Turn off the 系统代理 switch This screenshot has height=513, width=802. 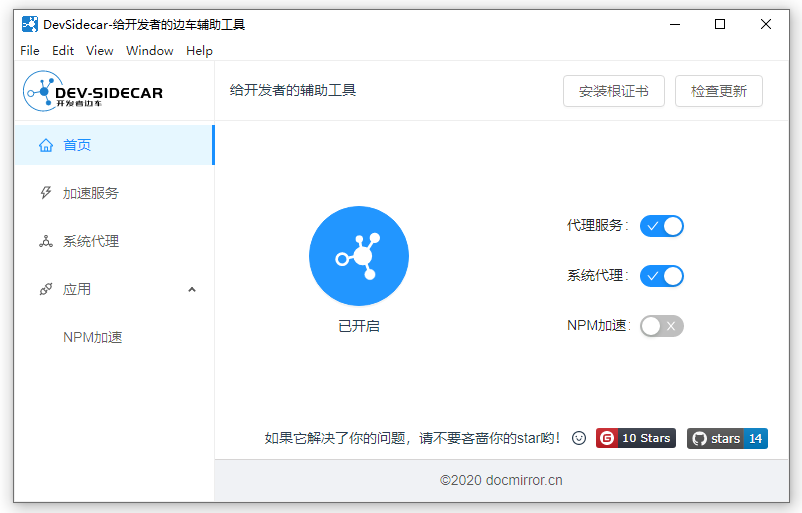(662, 276)
